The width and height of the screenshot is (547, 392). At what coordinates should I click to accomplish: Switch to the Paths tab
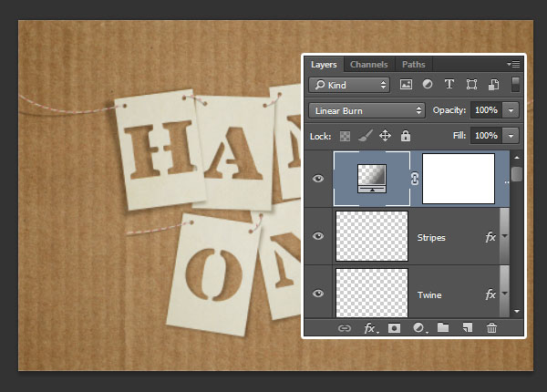(x=413, y=65)
